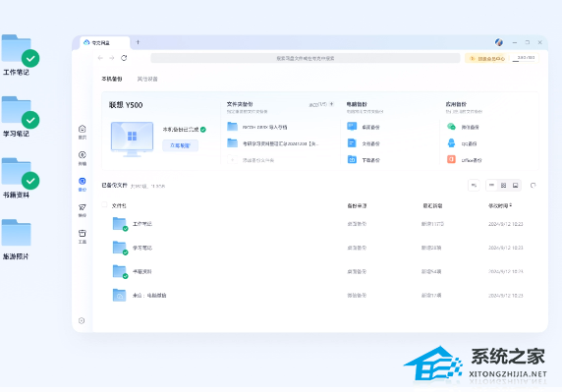Click the 文件名 column header
Screen dimensions: 562x392
(x=119, y=205)
